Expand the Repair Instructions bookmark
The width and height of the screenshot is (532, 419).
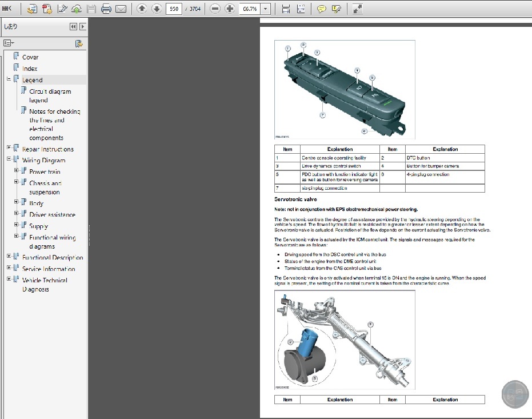pyautogui.click(x=9, y=147)
